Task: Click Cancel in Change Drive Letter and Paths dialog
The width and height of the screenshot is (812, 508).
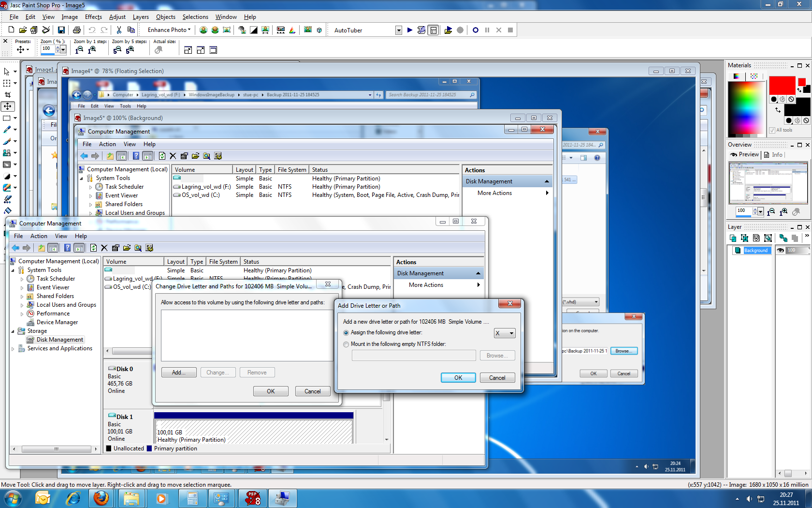Action: point(312,391)
